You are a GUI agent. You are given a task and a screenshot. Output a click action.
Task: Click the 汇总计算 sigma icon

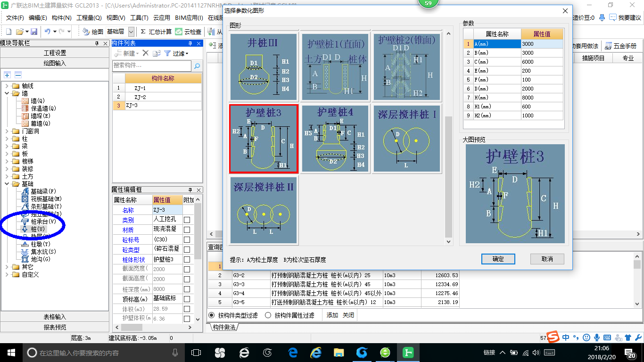(x=143, y=32)
